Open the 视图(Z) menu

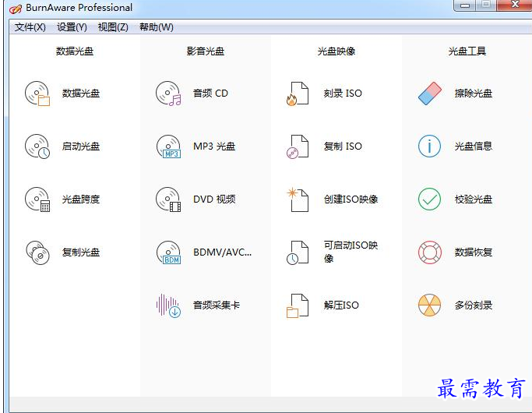tap(113, 27)
